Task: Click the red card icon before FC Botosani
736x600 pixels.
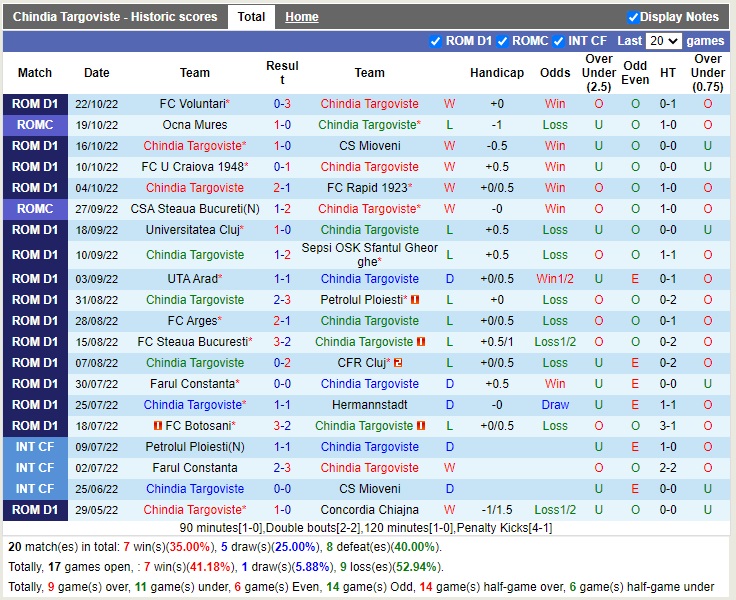Action: click(x=156, y=426)
